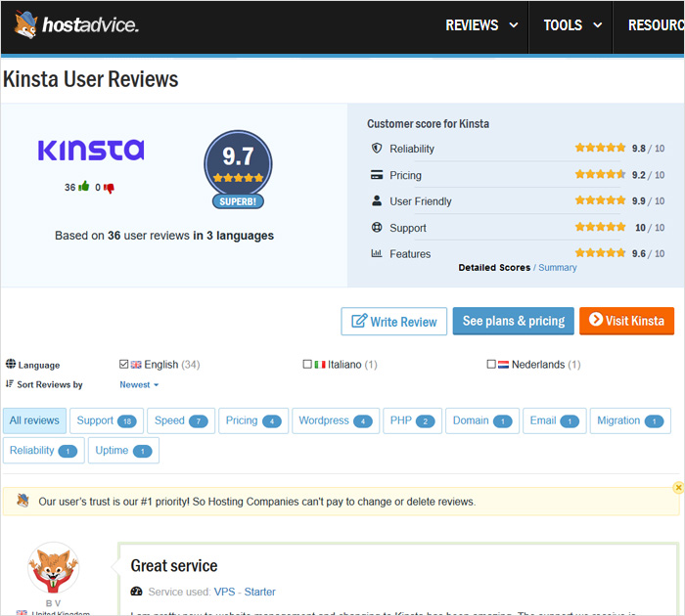Screen dimensions: 685x616
Task: Click the Features bar chart icon
Action: [x=377, y=253]
